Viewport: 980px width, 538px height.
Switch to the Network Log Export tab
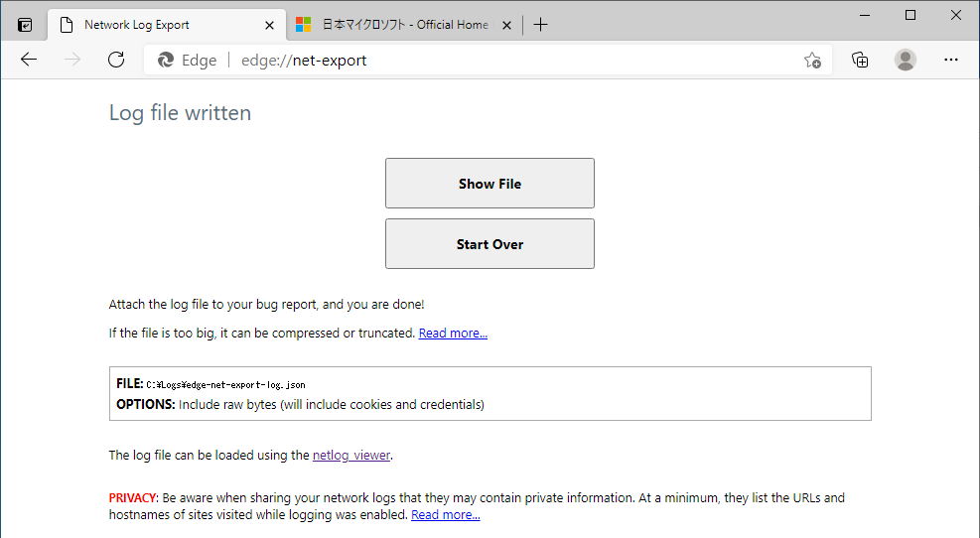click(x=149, y=25)
